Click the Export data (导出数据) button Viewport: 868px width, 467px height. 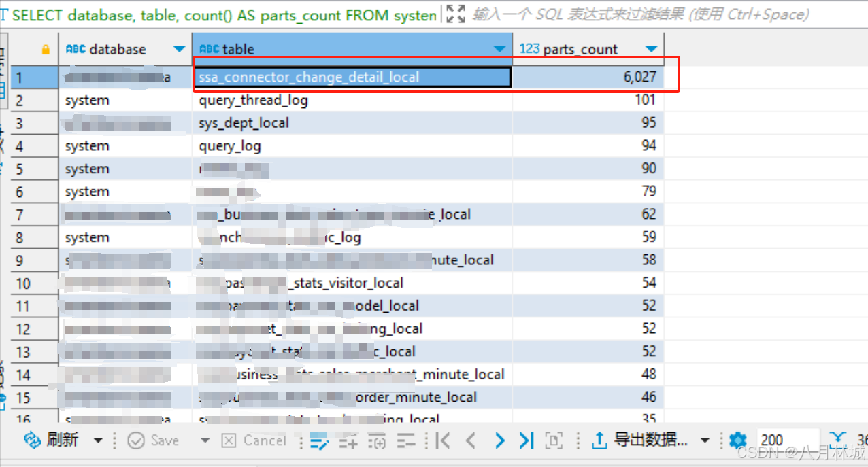[639, 440]
